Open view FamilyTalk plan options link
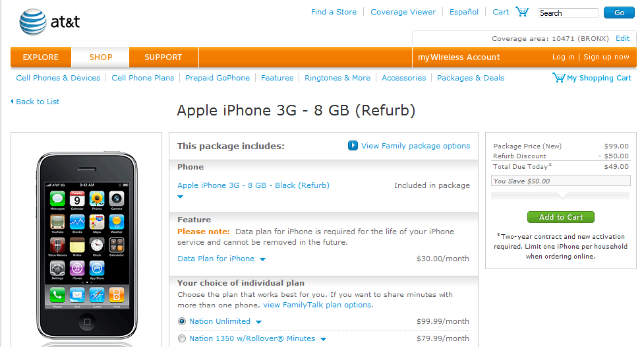644x347 pixels. (x=318, y=305)
